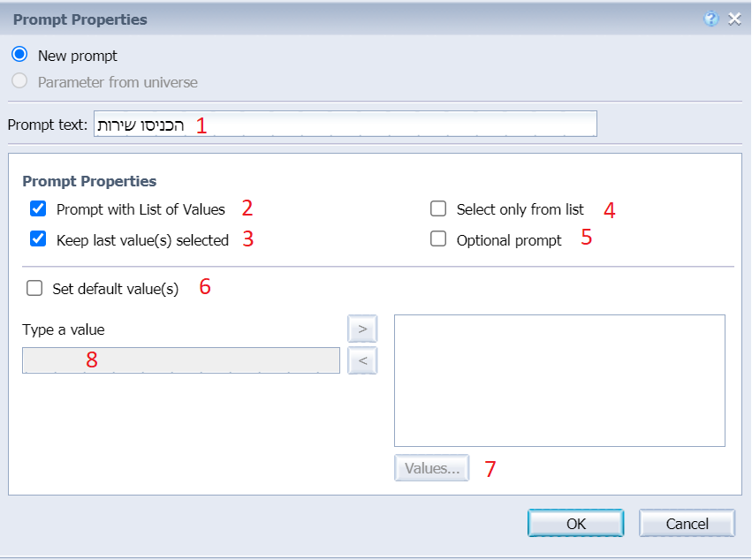Image resolution: width=752 pixels, height=560 pixels.
Task: Confirm the dialog with OK
Action: pos(575,523)
